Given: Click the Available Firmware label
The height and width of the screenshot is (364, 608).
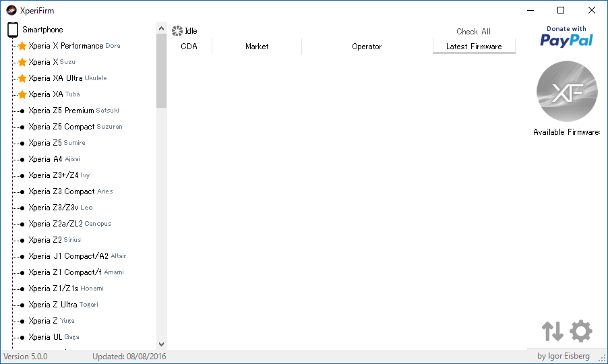Looking at the screenshot, I should coord(566,132).
